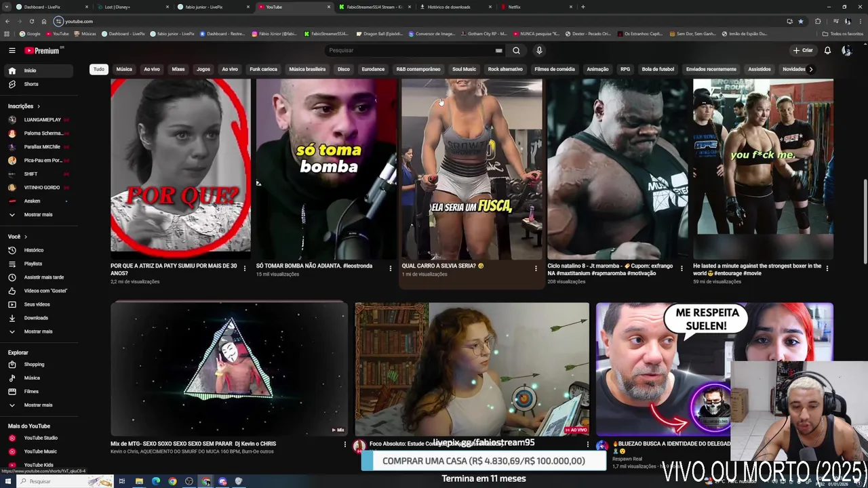Click the page vertical scrollbar

pos(865,222)
